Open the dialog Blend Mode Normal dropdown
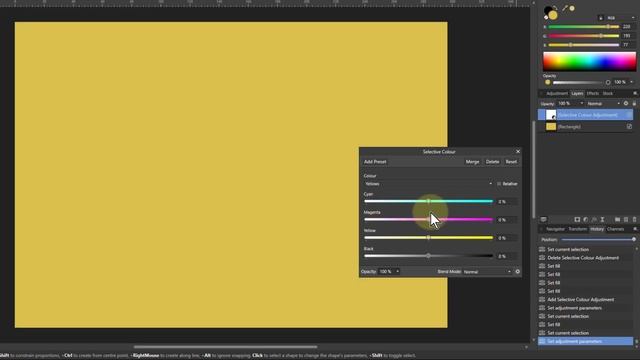640x360 pixels. point(487,272)
